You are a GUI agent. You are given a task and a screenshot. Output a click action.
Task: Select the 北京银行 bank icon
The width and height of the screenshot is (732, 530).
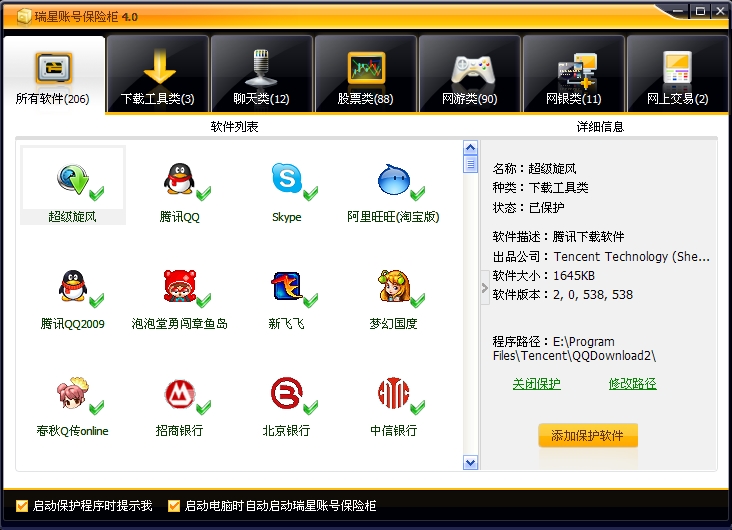pyautogui.click(x=287, y=393)
